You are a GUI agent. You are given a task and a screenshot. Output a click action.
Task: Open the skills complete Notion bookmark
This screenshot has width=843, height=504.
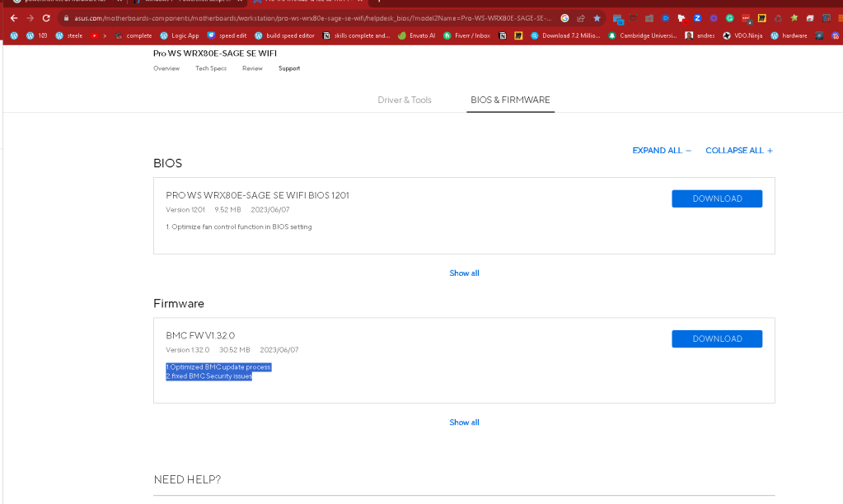356,36
